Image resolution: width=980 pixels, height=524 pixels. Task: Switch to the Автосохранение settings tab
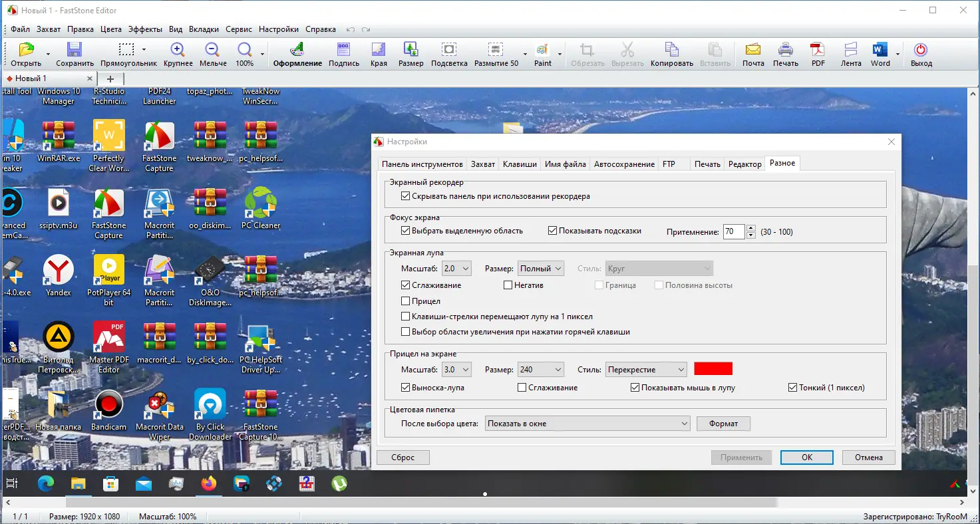point(624,164)
